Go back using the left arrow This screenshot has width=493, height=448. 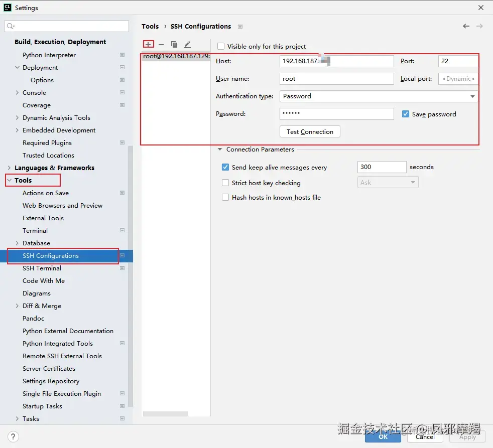pyautogui.click(x=466, y=26)
